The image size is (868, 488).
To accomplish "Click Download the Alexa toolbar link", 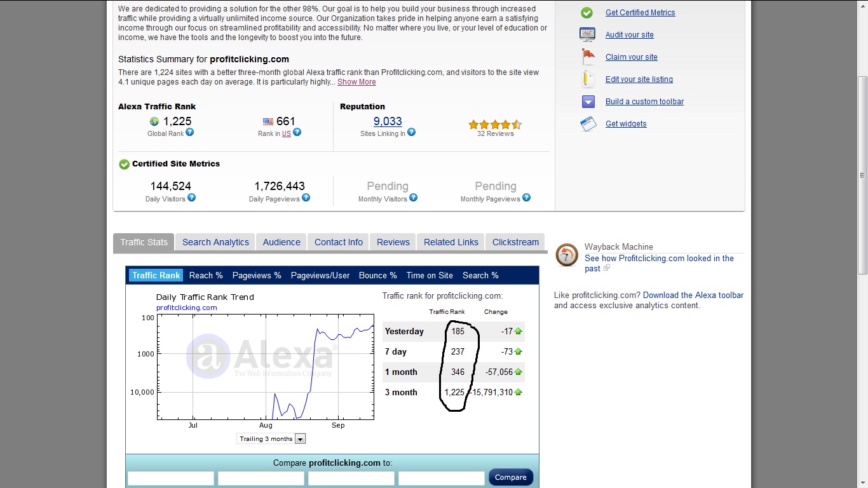I will click(x=693, y=295).
